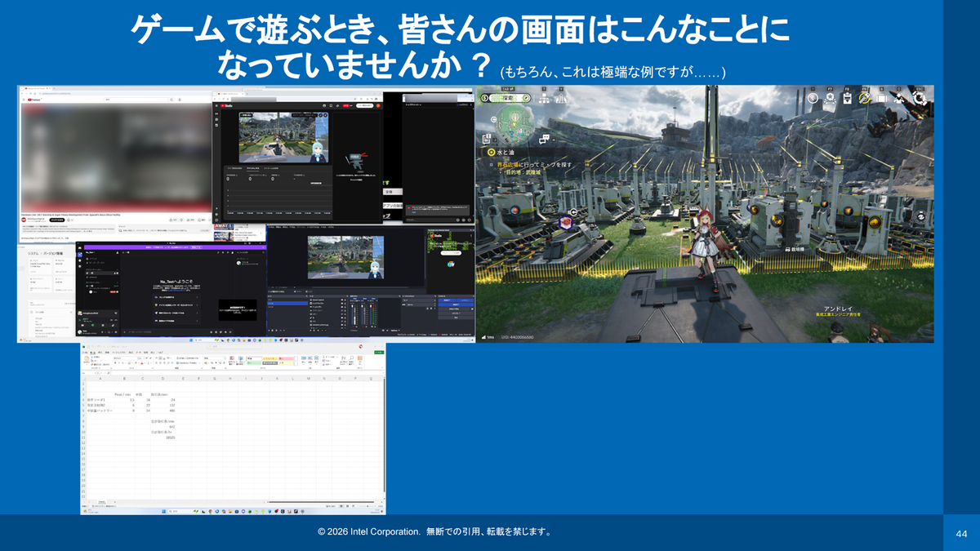Click the yellow-ringed tool icon in game top bar
980x551 pixels.
point(864,99)
